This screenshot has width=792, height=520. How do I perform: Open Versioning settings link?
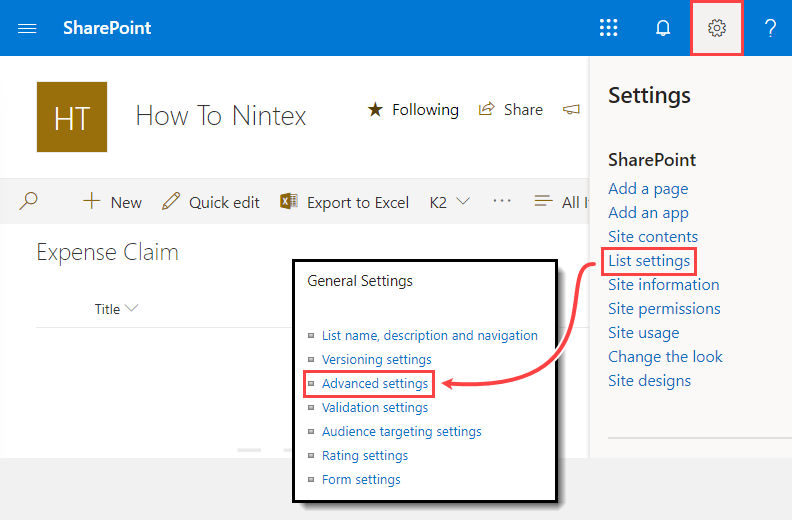[376, 359]
